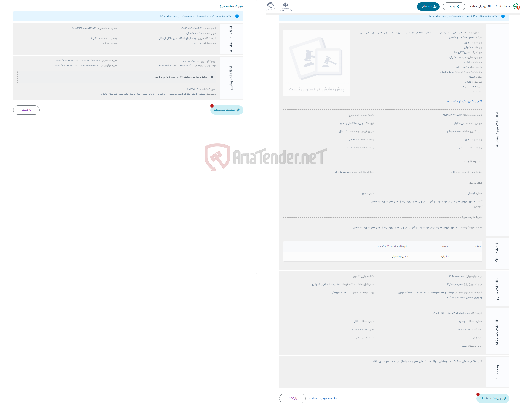Click the بازگشت back button on left panel
This screenshot has height=408, width=532.
click(x=27, y=110)
